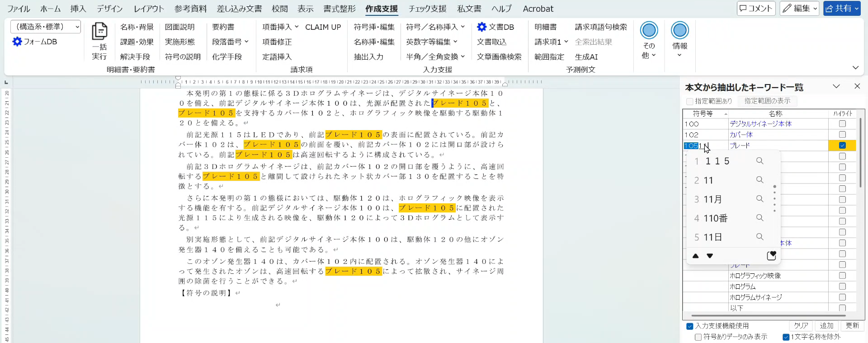
Task: Switch to チェック支援 tab
Action: (427, 9)
